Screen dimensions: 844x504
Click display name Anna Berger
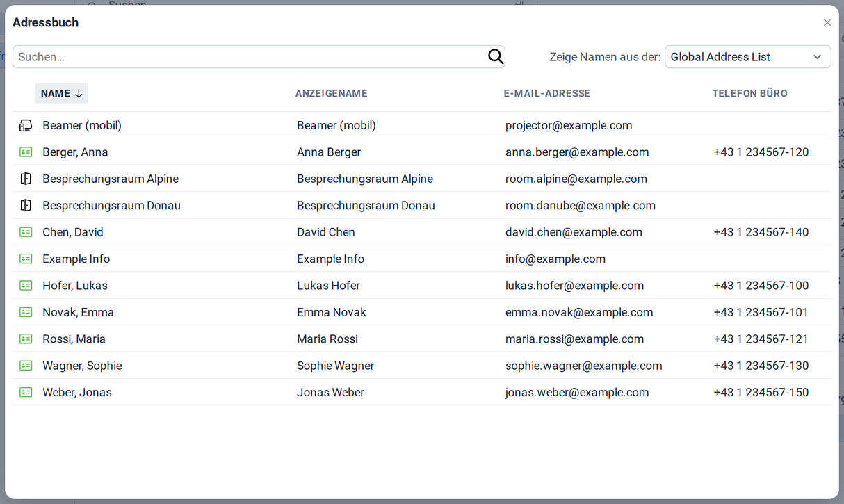pyautogui.click(x=329, y=152)
